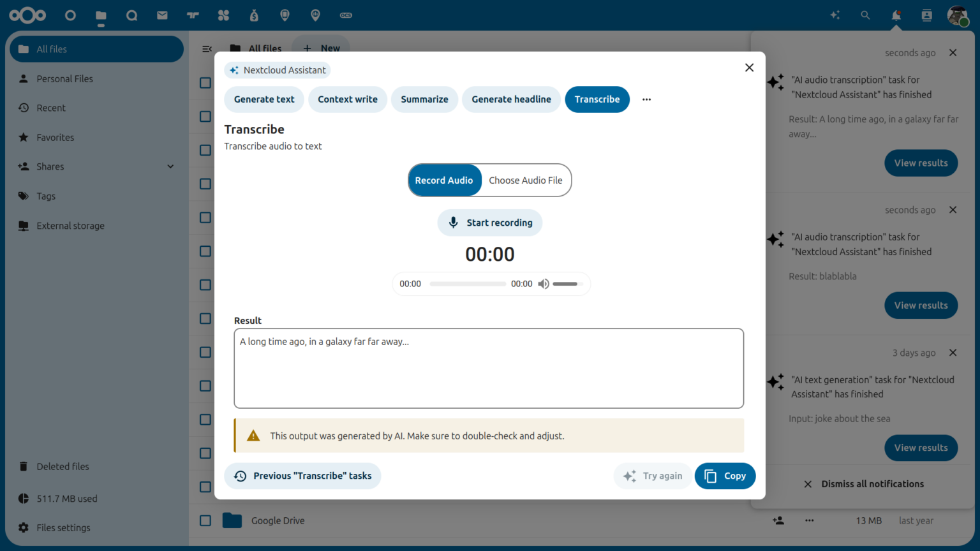Screen dimensions: 980x551
Task: Switch to Choose Audio File mode
Action: tap(525, 180)
